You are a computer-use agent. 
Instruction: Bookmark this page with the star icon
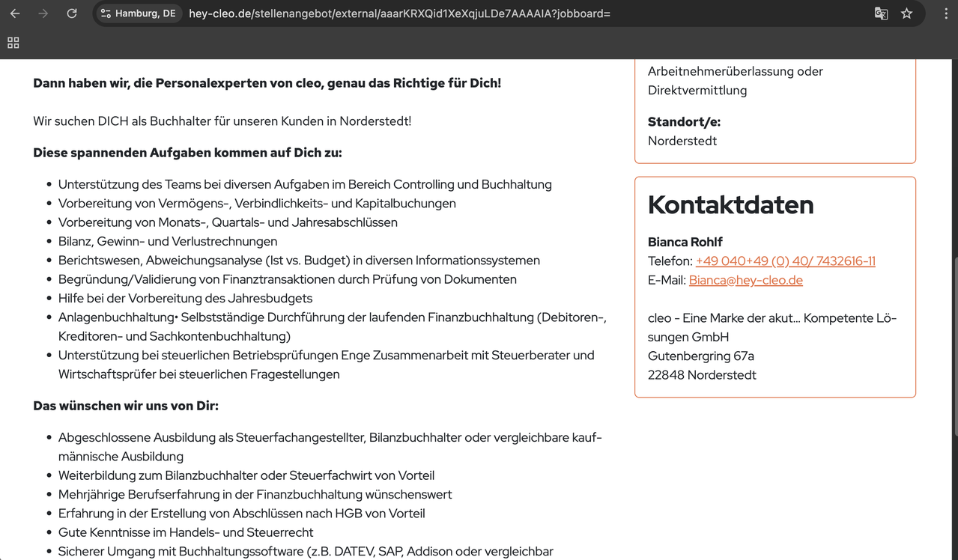click(907, 13)
